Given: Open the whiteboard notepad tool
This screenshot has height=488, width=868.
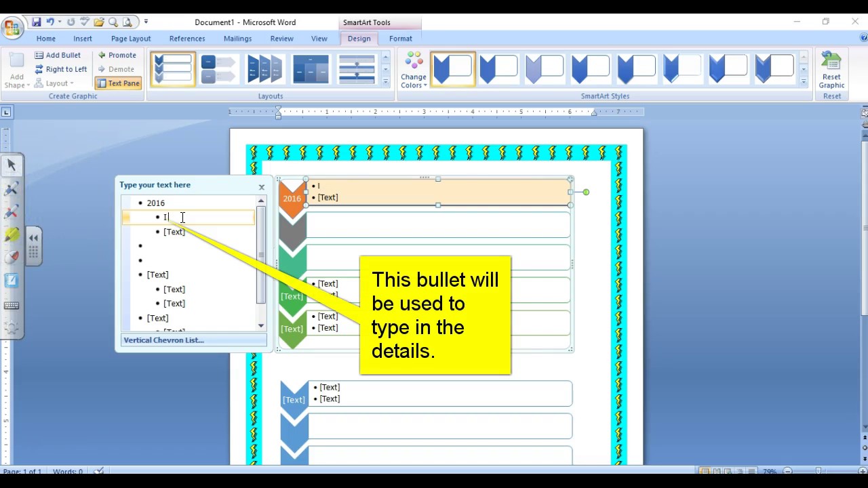Looking at the screenshot, I should (x=12, y=281).
